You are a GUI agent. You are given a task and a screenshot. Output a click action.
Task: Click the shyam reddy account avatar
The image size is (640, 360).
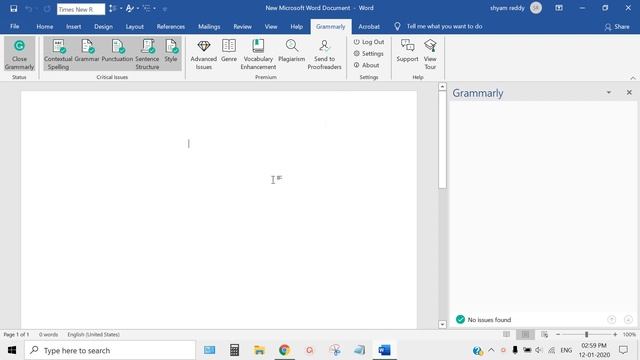(x=536, y=8)
